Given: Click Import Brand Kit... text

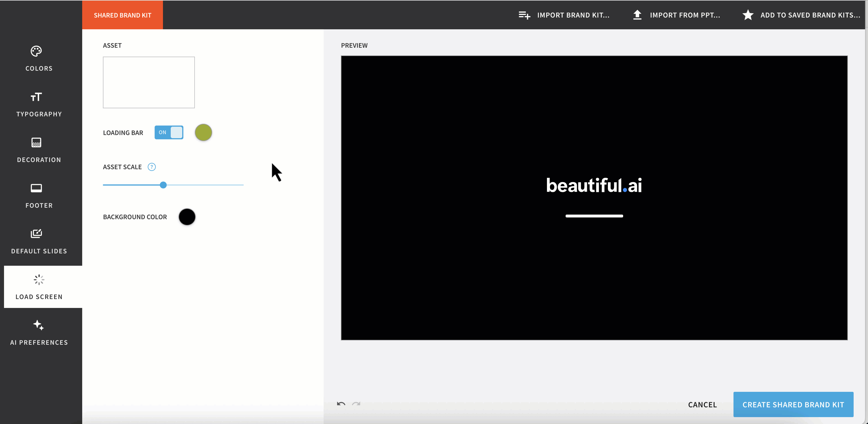Looking at the screenshot, I should point(573,15).
